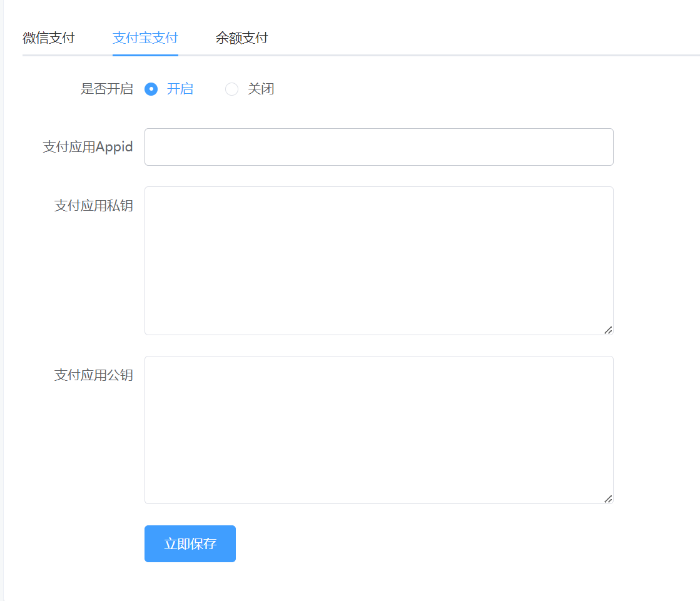Viewport: 700px width, 601px height.
Task: Select the 开启 radio button
Action: coord(151,89)
